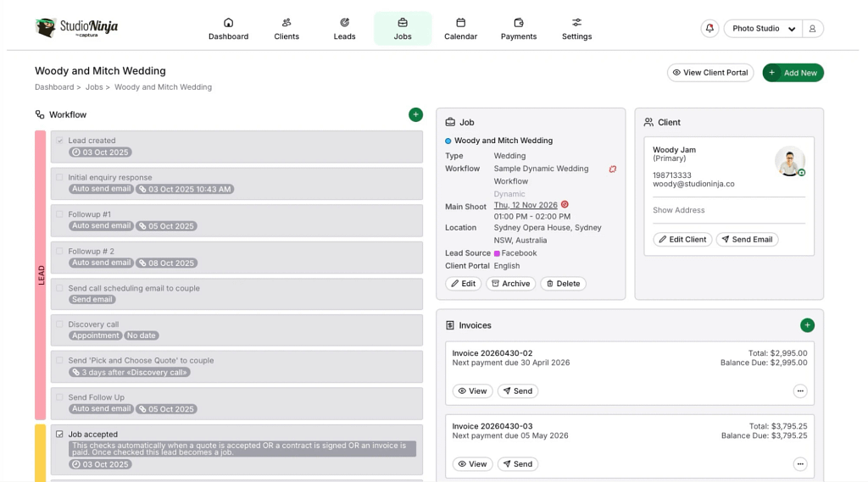Tick the Followup #1 checkbox

pos(60,214)
